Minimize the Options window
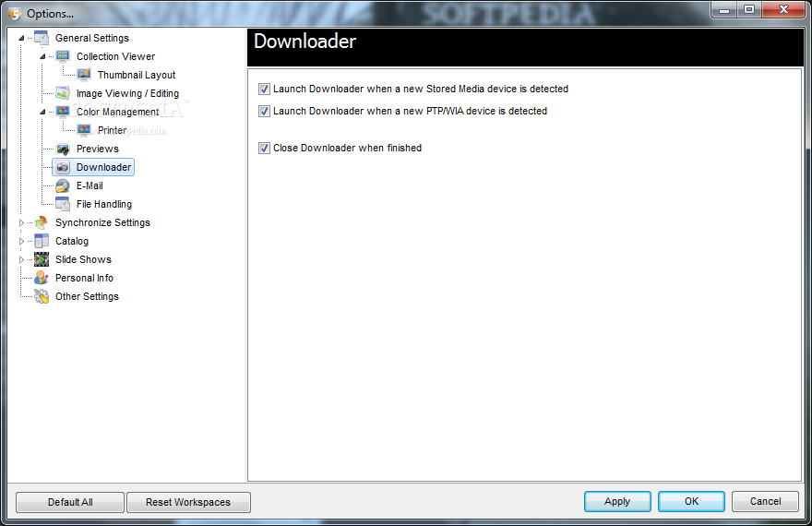Image resolution: width=812 pixels, height=526 pixels. point(724,9)
